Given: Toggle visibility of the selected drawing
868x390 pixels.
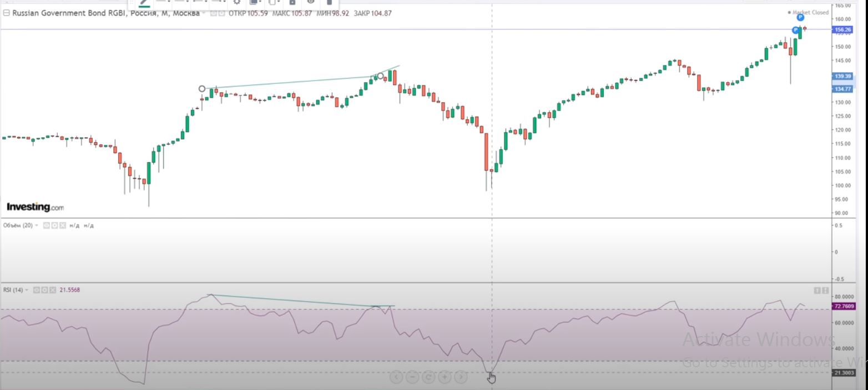Looking at the screenshot, I should pos(311,2).
